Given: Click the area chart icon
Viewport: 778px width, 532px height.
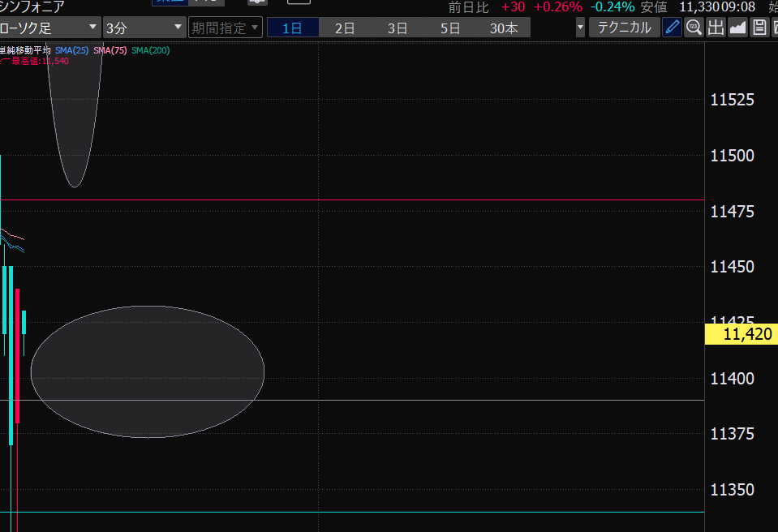Looking at the screenshot, I should pos(737,28).
